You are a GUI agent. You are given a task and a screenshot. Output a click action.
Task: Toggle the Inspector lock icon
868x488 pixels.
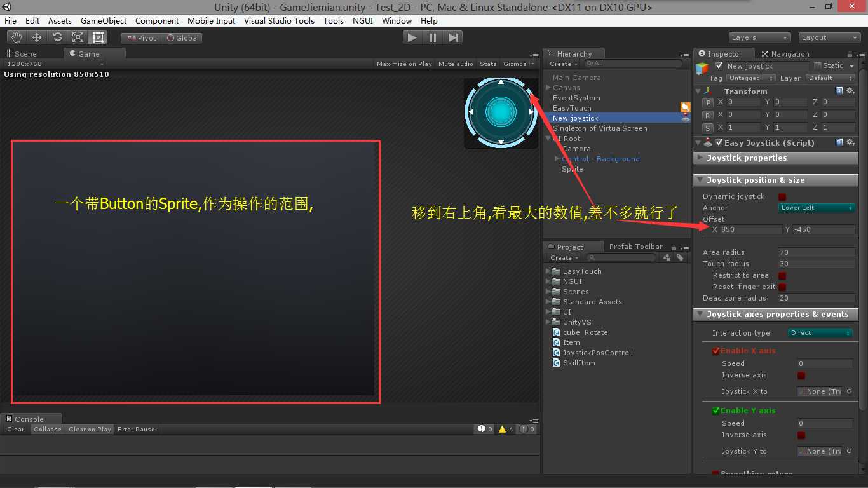tap(850, 54)
